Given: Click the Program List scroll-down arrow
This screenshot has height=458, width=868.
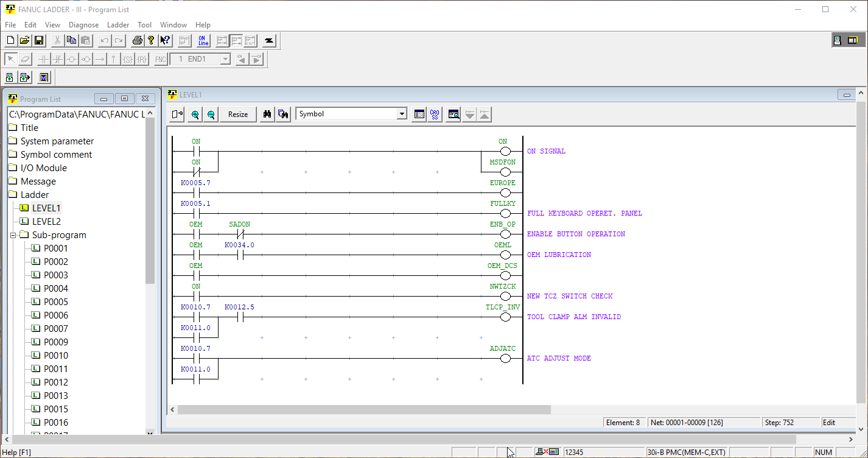Looking at the screenshot, I should click(x=150, y=432).
